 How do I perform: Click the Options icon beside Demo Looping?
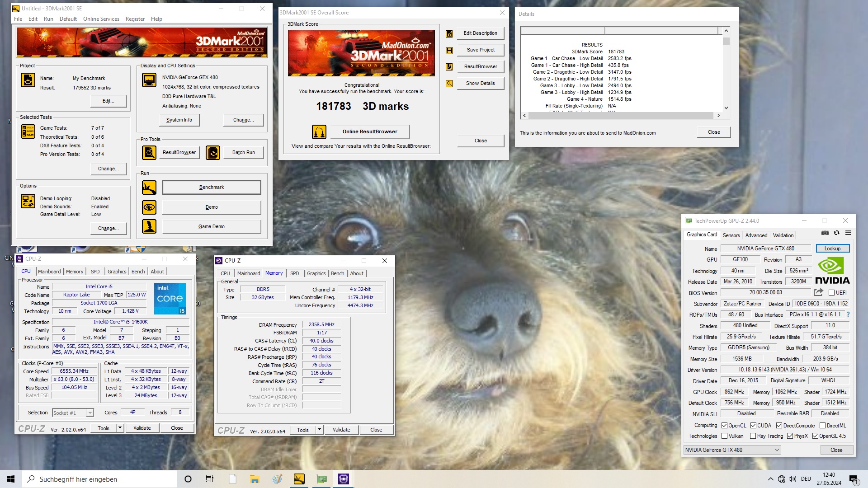tap(28, 201)
